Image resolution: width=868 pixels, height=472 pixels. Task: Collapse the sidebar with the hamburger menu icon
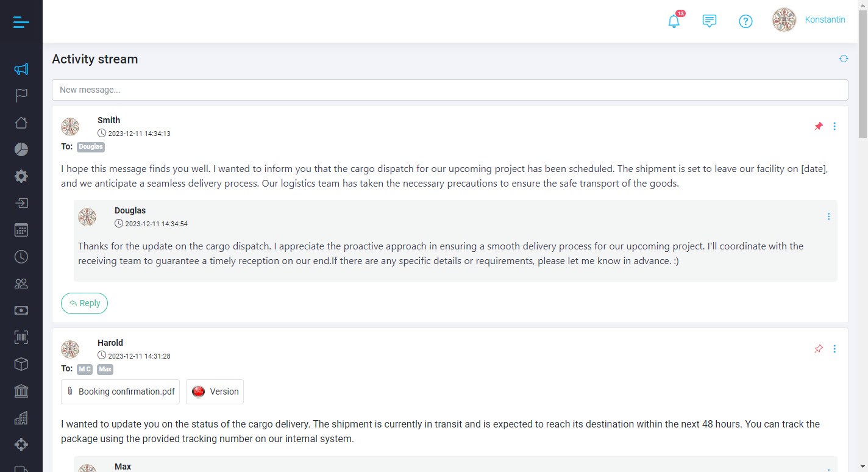[x=21, y=23]
